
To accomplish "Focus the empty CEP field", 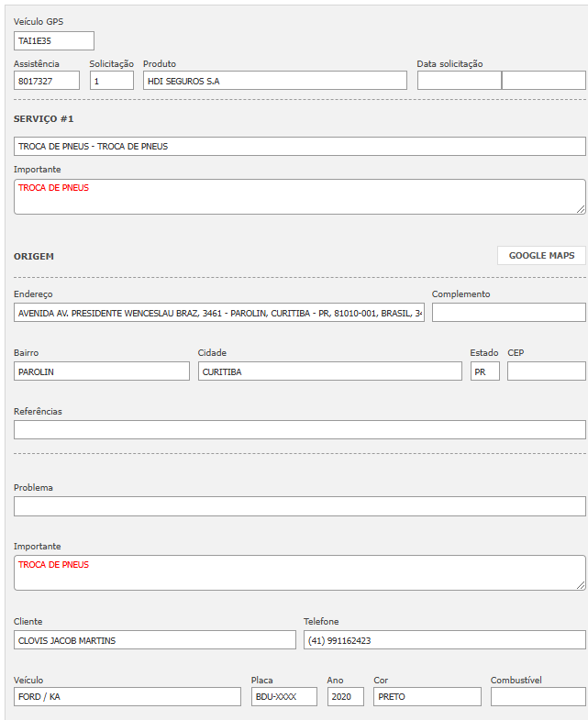I will point(546,371).
